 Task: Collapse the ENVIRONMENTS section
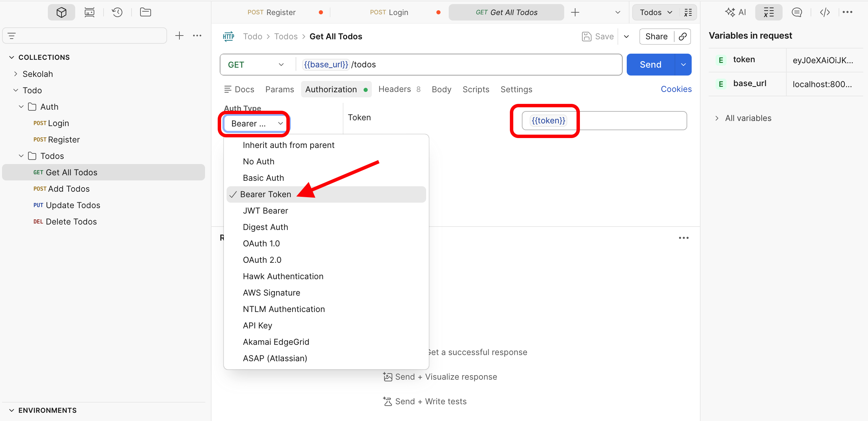coord(12,410)
